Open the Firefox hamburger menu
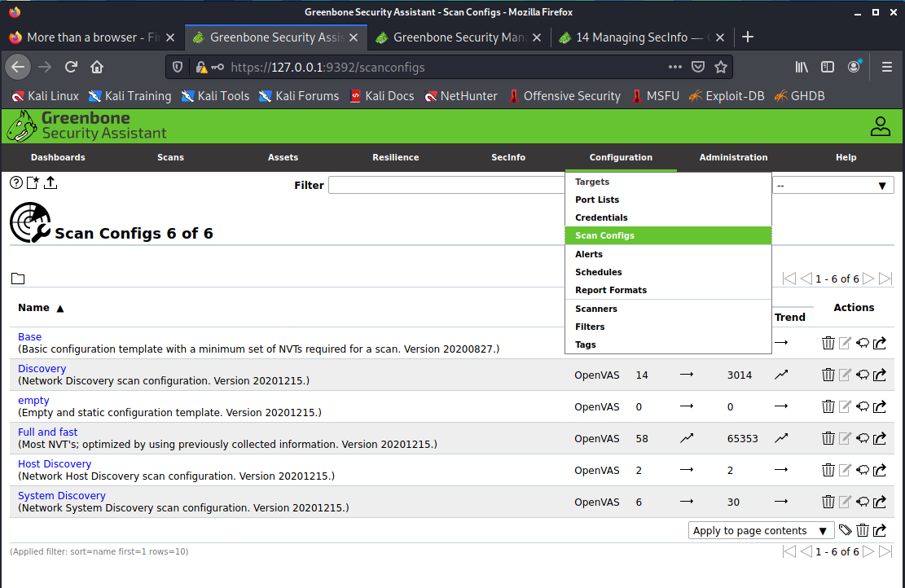Viewport: 905px width, 588px height. click(887, 67)
